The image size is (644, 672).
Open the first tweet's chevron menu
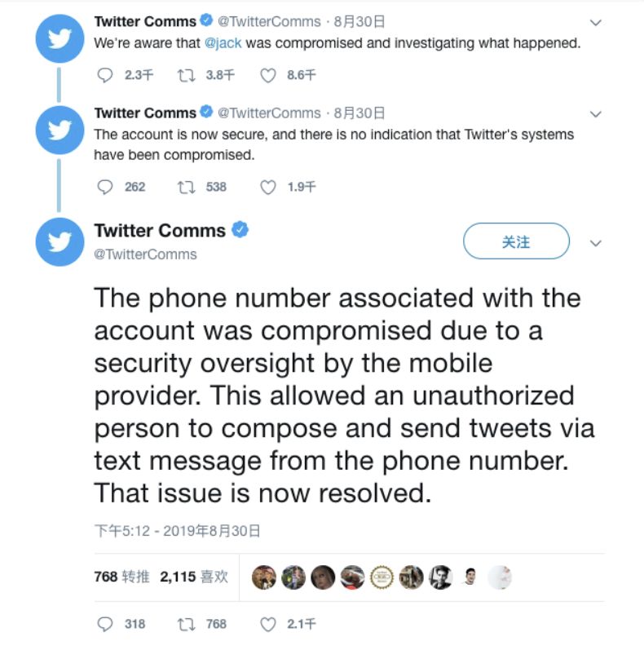[596, 22]
